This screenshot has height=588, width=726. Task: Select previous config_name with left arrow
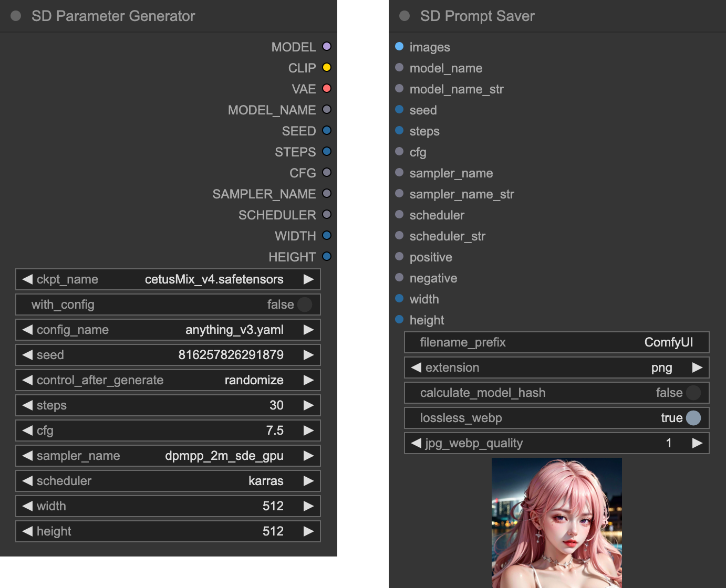click(x=27, y=330)
